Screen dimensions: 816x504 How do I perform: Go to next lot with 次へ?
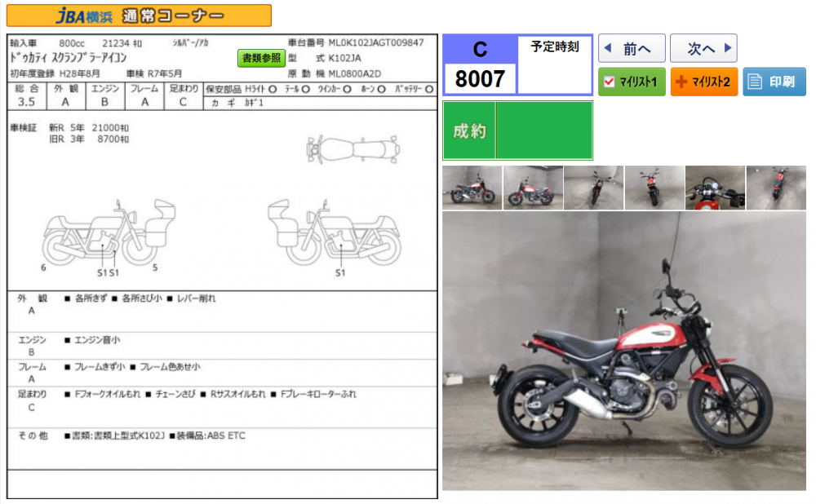click(x=703, y=48)
